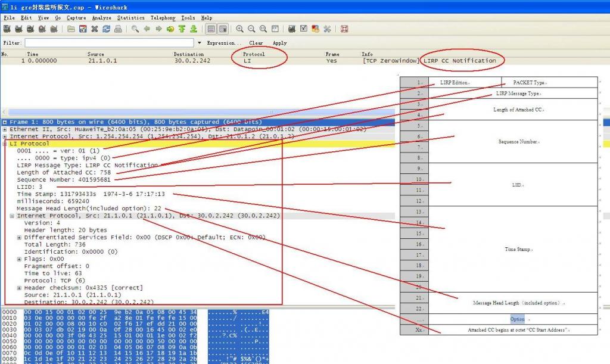The height and width of the screenshot is (364, 610).
Task: Collapse the LI Protocol tree node
Action: (x=5, y=144)
